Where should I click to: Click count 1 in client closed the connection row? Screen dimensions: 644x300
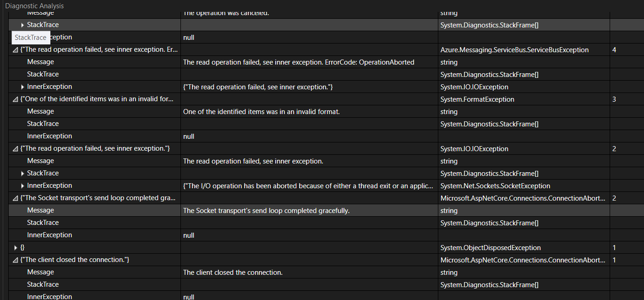[x=614, y=260]
